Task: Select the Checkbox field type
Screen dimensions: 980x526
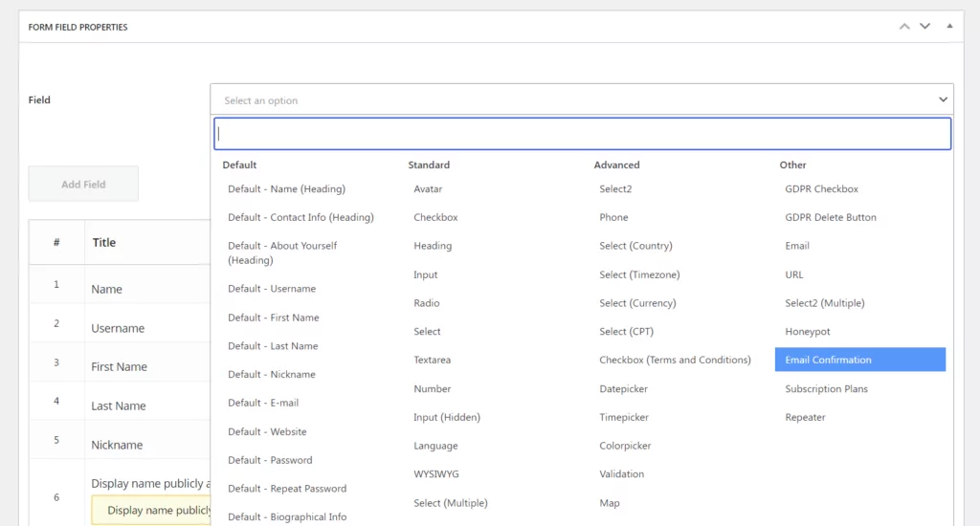Action: tap(435, 217)
